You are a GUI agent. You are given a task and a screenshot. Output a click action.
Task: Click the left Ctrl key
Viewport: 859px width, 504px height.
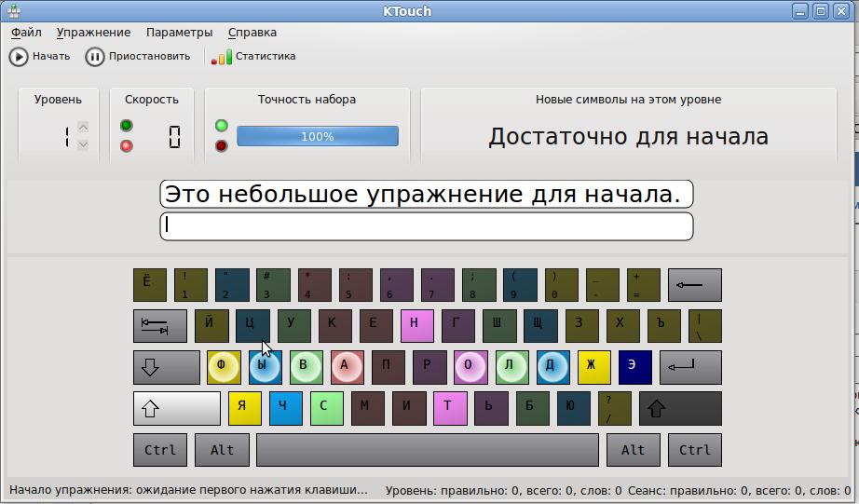[x=160, y=450]
